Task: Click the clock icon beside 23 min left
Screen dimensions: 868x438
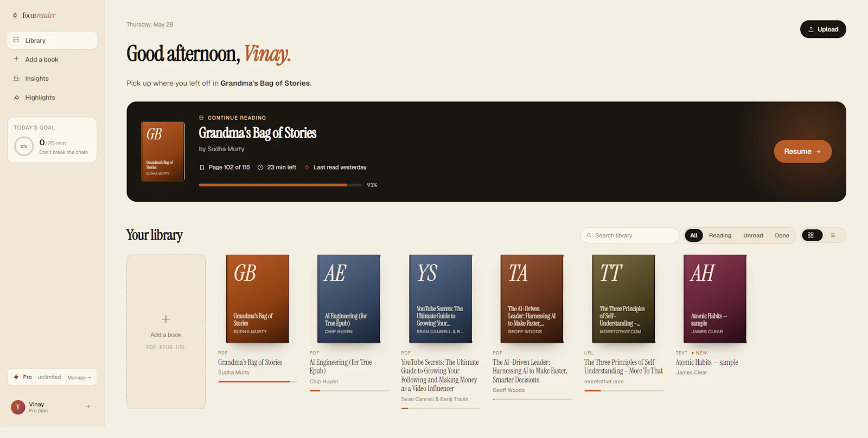Action: [260, 168]
